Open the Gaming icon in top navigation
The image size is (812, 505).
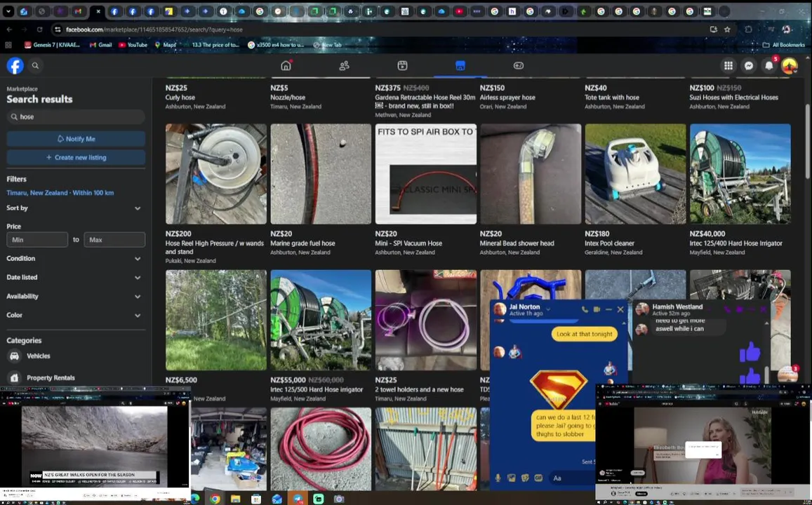(519, 66)
